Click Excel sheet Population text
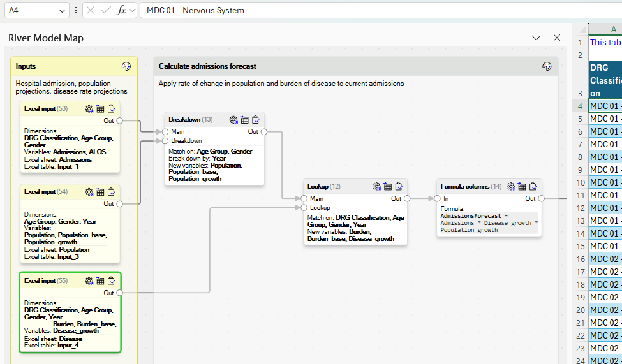 [57, 249]
